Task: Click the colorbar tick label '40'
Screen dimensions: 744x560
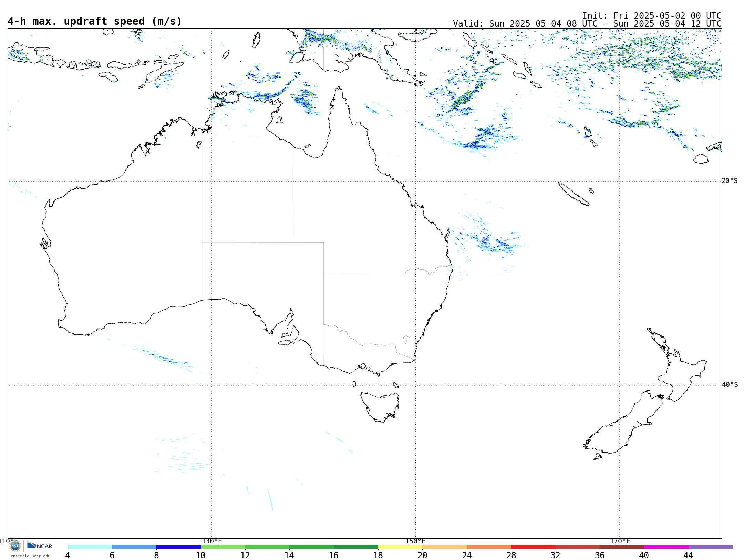Action: point(644,555)
